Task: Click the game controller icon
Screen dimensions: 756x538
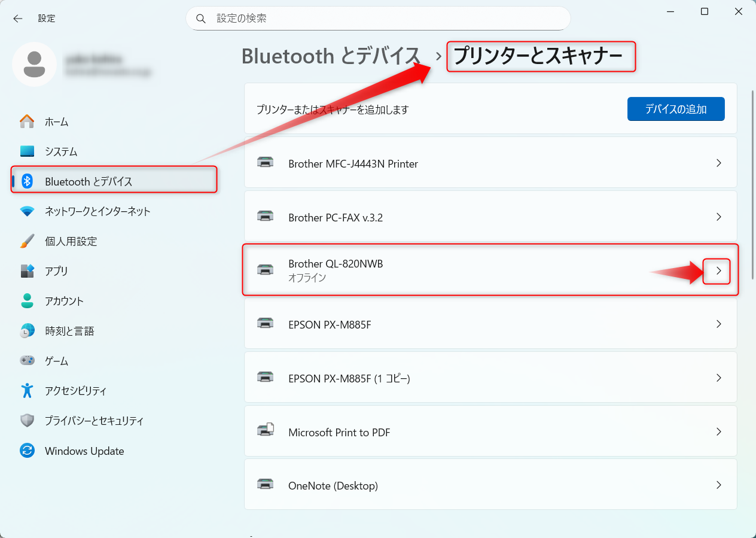Action: pyautogui.click(x=27, y=361)
